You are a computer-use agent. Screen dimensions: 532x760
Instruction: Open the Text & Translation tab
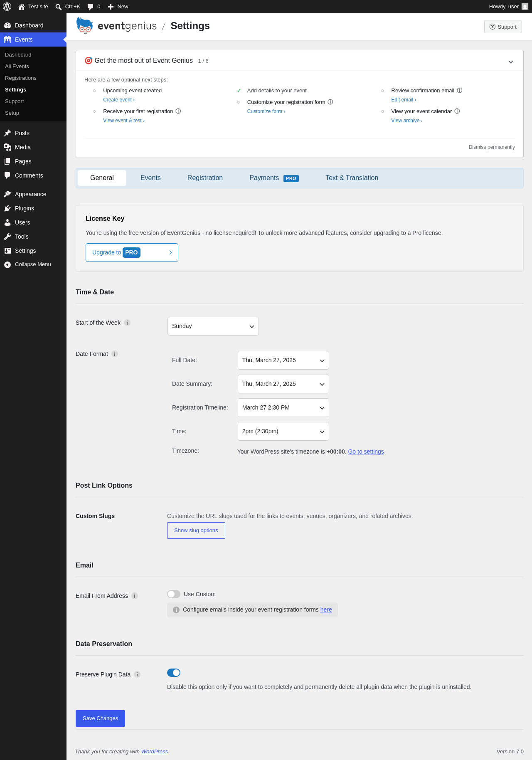click(x=352, y=178)
